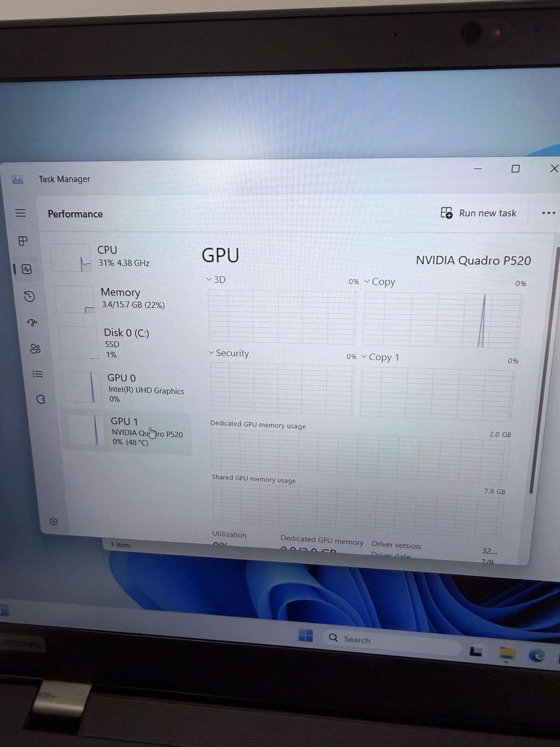Click the large GPU heading
This screenshot has height=747, width=560.
[x=220, y=255]
